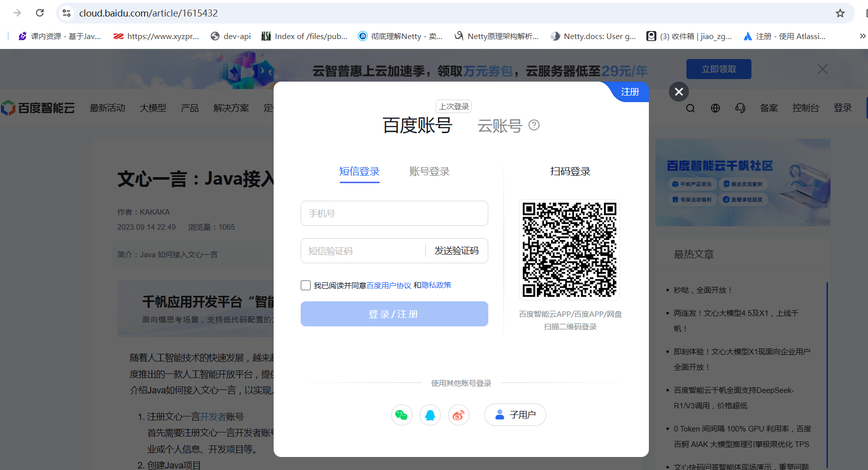868x470 pixels.
Task: Click the 手机号 input field
Action: click(394, 213)
